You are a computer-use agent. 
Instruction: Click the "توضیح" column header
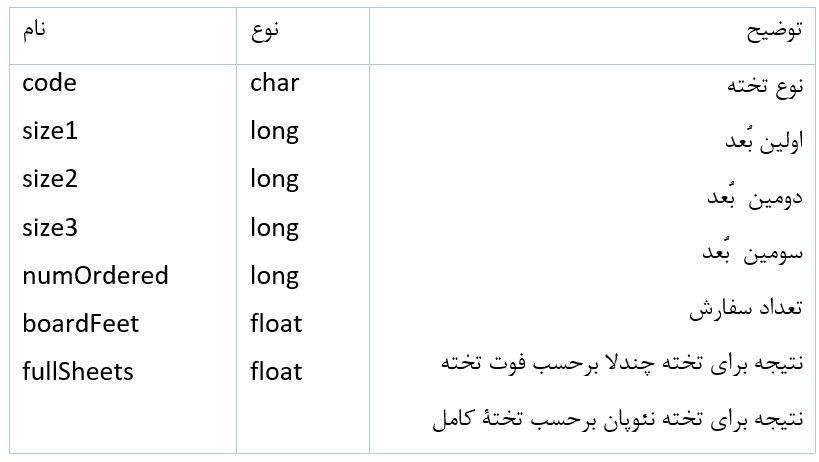click(773, 30)
